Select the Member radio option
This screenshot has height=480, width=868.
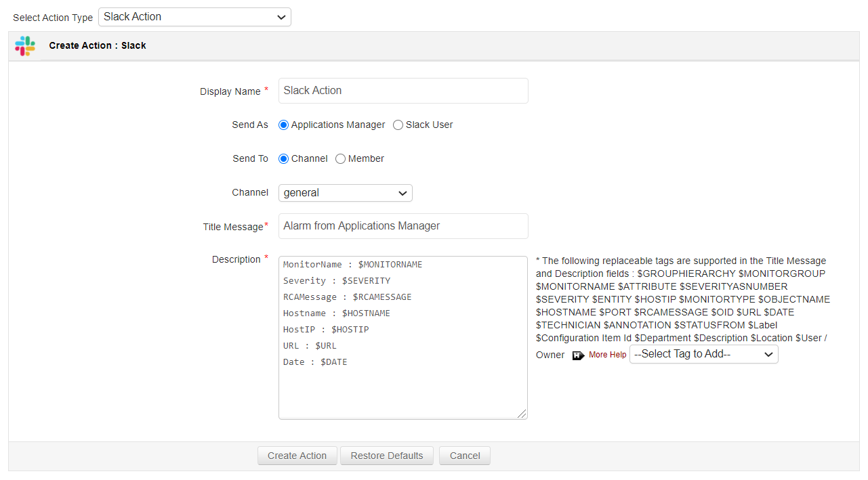point(340,159)
